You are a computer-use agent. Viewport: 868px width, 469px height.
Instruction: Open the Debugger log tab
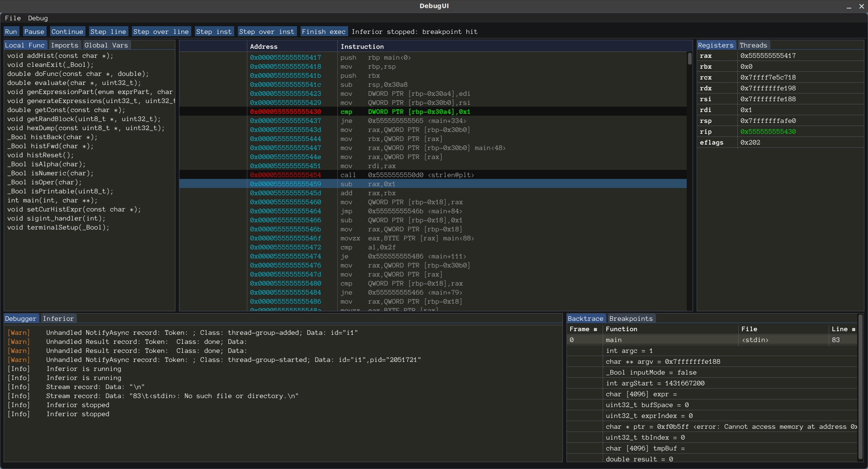click(20, 319)
